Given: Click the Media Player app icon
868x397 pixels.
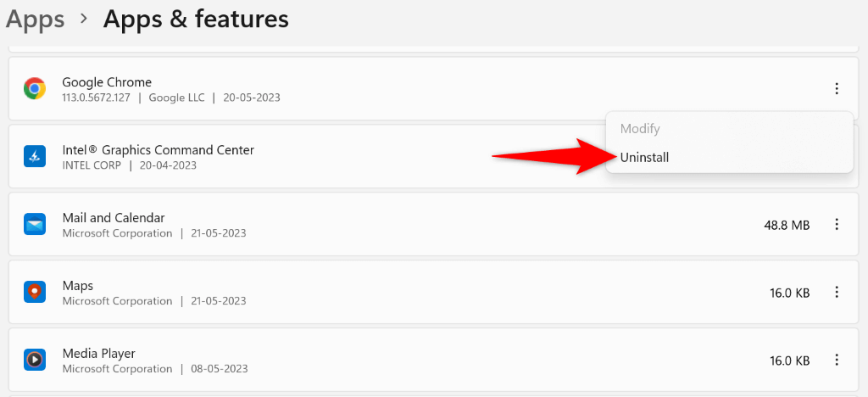Looking at the screenshot, I should [x=35, y=360].
